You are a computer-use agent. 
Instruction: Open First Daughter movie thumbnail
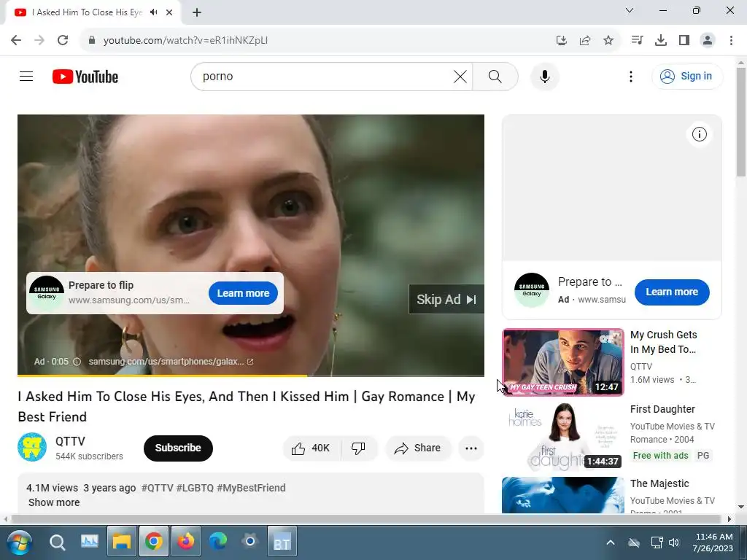[562, 436]
